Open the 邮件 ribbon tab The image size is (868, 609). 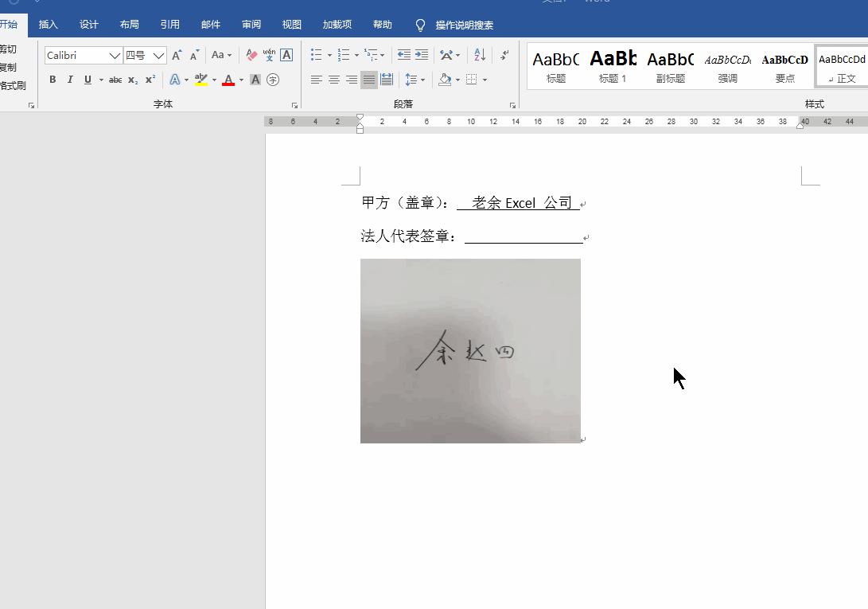coord(210,24)
